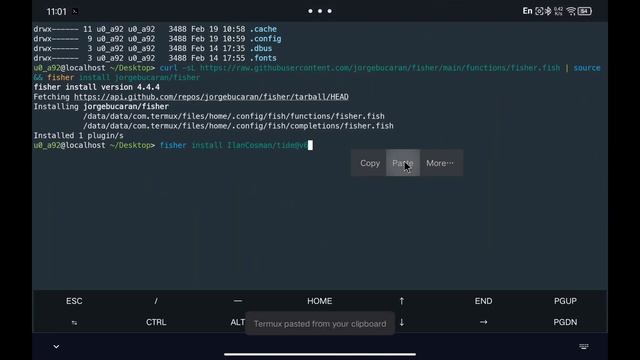This screenshot has height=360, width=640.
Task: Tap the 'source' keyword in curl command
Action: pos(587,68)
